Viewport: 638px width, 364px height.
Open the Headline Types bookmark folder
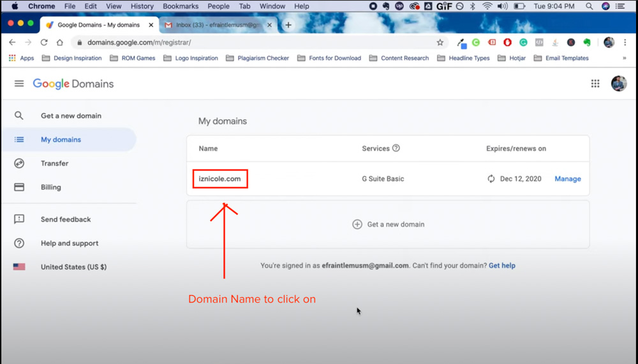pos(463,58)
